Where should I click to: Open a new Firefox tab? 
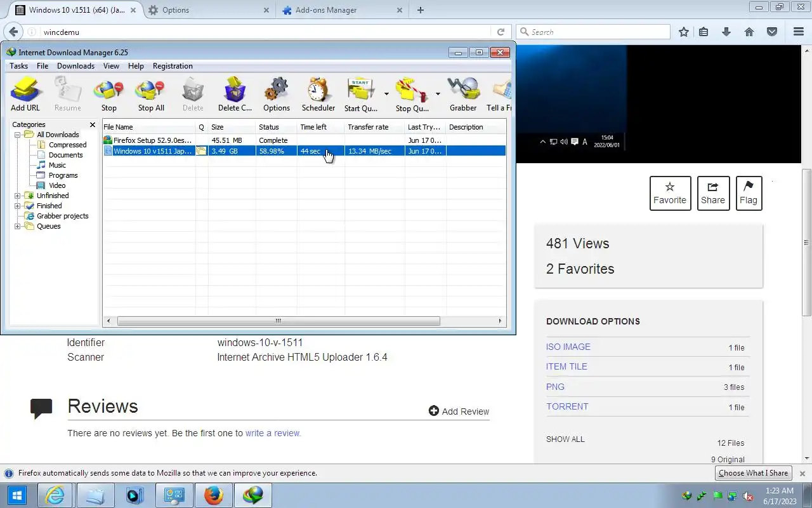(421, 10)
